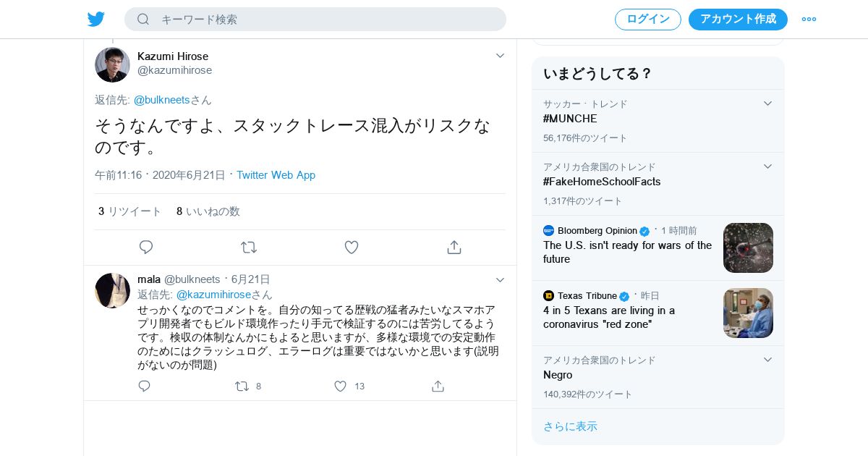Reply to mala's tweet

pos(145,387)
